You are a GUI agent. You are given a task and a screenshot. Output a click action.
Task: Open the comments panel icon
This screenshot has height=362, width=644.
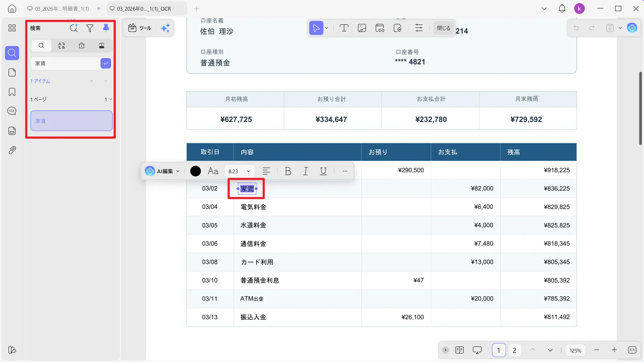(x=12, y=111)
